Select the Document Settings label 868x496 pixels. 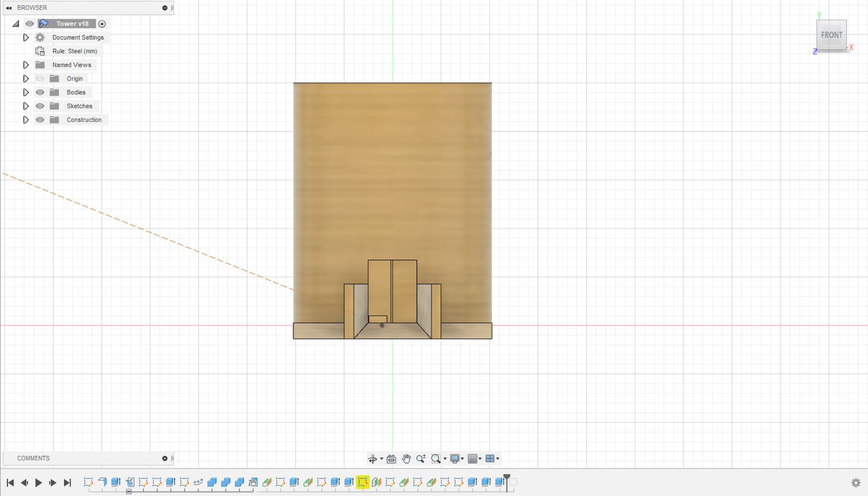[78, 38]
